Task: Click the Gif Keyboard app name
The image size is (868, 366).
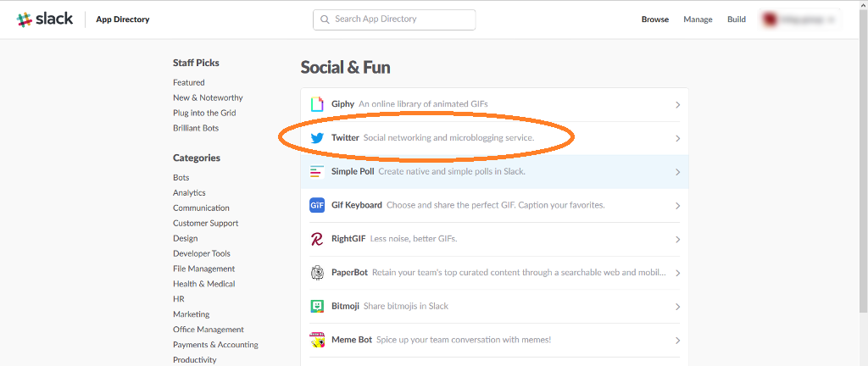Action: (357, 205)
